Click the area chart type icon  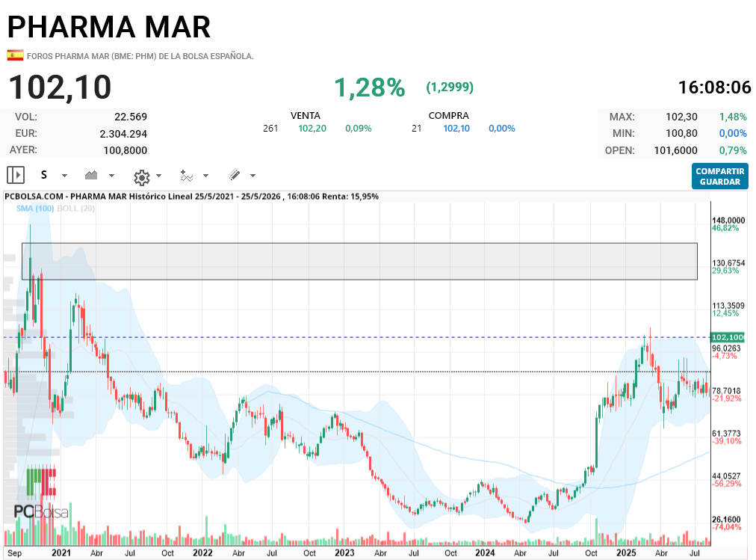click(91, 175)
